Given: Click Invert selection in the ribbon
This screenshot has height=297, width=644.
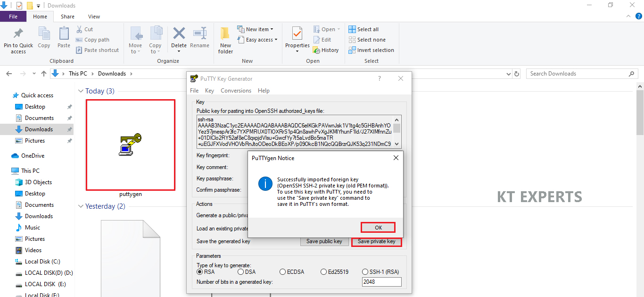Looking at the screenshot, I should (371, 50).
